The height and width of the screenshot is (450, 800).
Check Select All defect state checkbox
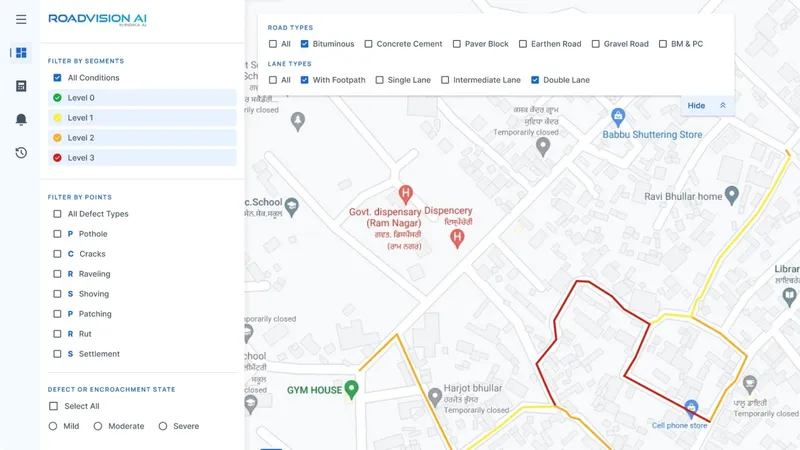[x=54, y=406]
